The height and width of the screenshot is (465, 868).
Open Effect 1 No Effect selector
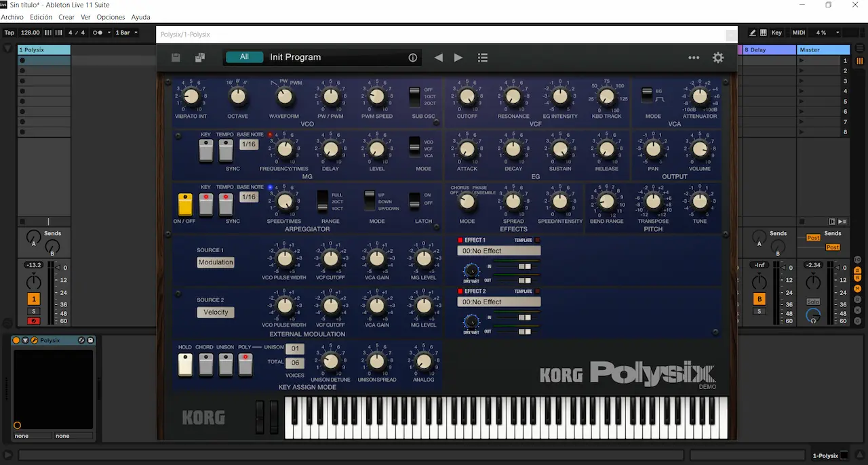coord(499,251)
